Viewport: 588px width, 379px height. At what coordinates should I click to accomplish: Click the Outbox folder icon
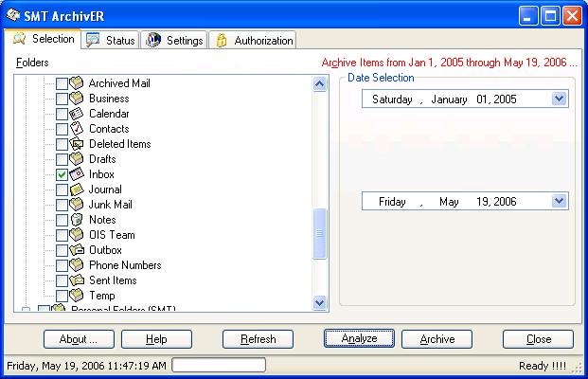click(77, 250)
